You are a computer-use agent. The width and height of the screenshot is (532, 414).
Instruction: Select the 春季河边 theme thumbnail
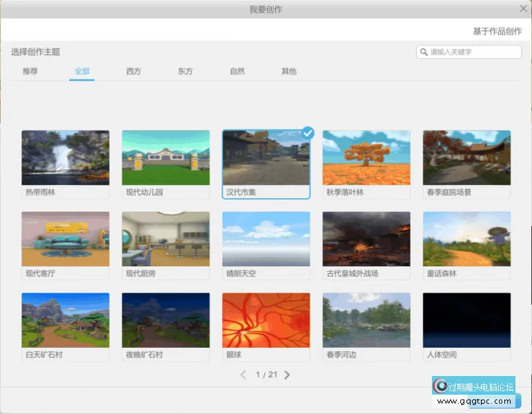(366, 320)
